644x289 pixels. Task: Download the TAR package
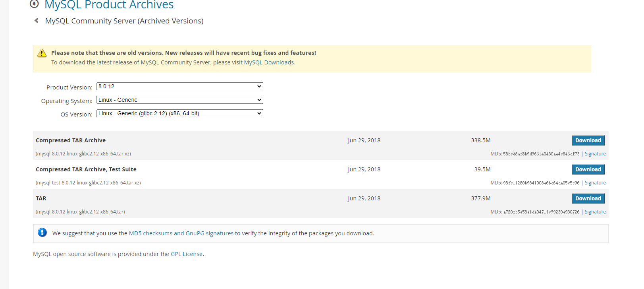(588, 198)
